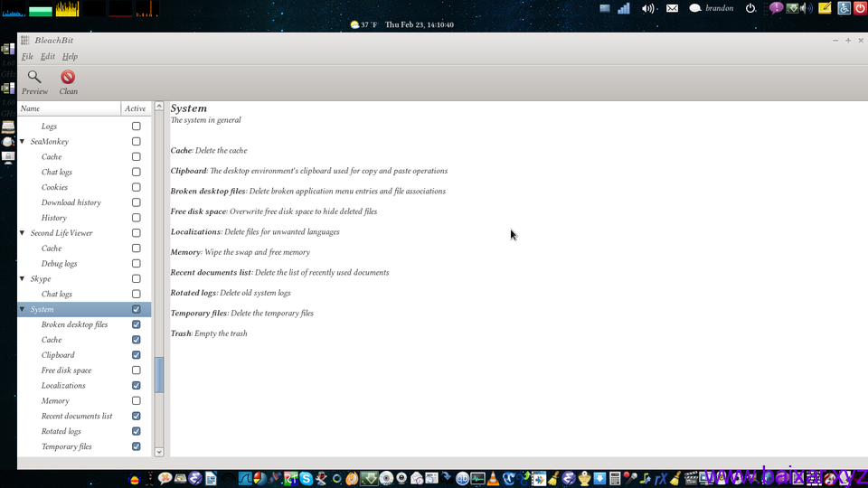Click the network signal bars icon
The height and width of the screenshot is (488, 868).
point(624,8)
